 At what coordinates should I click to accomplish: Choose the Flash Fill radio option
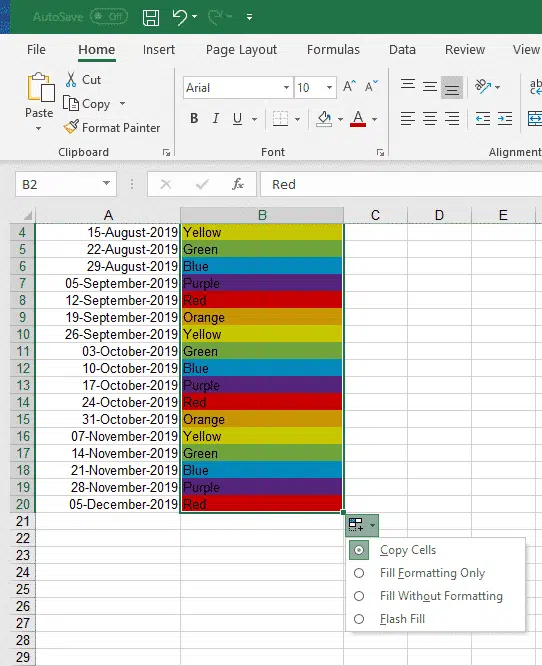pyautogui.click(x=359, y=619)
